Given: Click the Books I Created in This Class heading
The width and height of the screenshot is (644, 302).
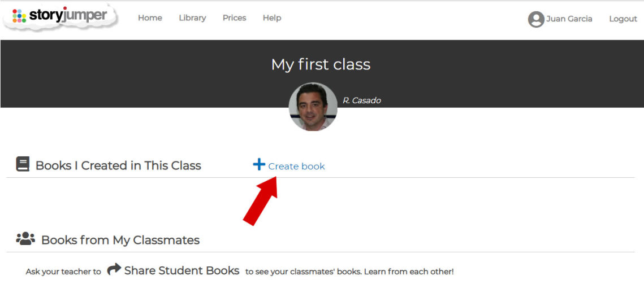Looking at the screenshot, I should (118, 166).
